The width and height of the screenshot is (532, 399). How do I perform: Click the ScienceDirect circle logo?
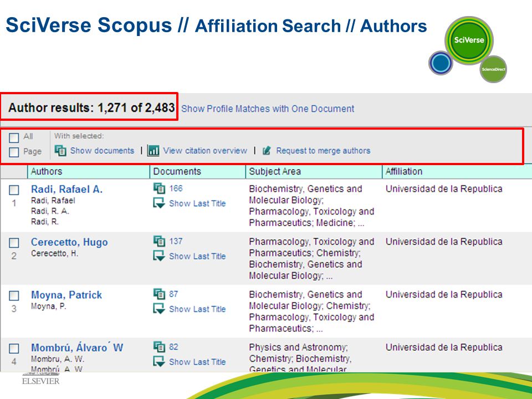pyautogui.click(x=493, y=69)
